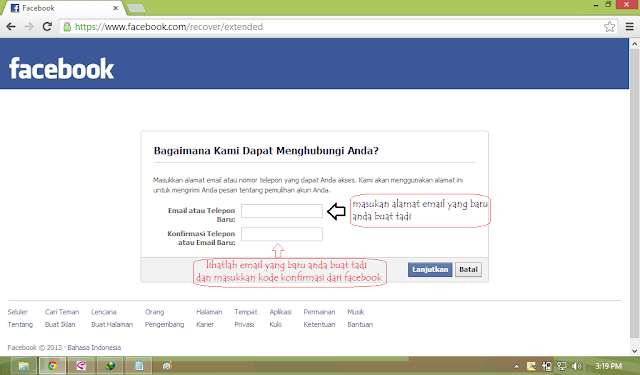Open the Seluler footer link
This screenshot has height=375, width=640.
[18, 312]
